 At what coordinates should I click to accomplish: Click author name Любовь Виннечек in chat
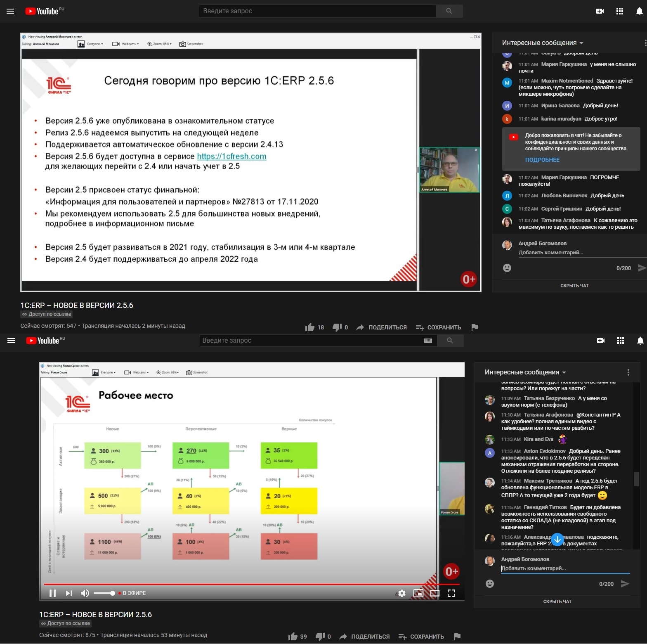click(564, 196)
